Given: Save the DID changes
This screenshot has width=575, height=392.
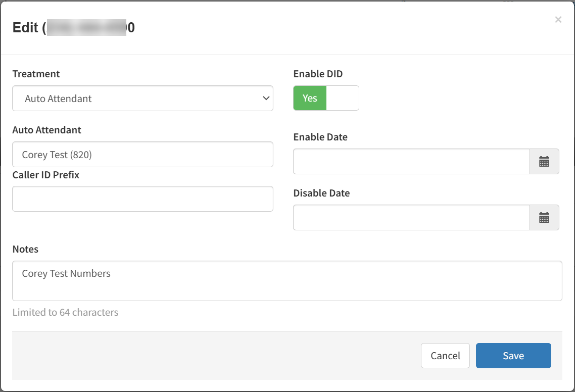Looking at the screenshot, I should pos(513,356).
